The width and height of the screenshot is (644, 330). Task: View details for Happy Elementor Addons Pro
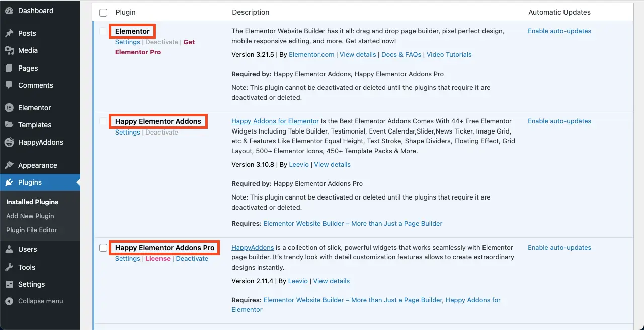(332, 281)
